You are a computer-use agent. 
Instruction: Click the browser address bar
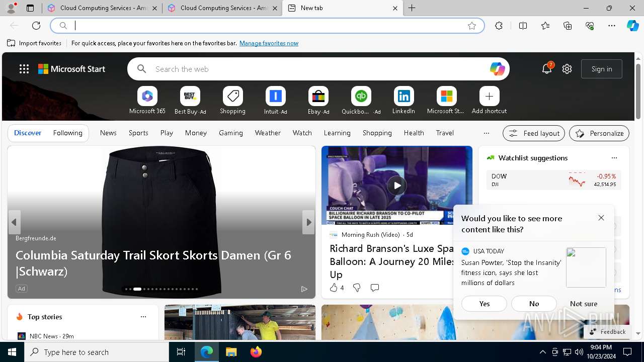(x=267, y=26)
